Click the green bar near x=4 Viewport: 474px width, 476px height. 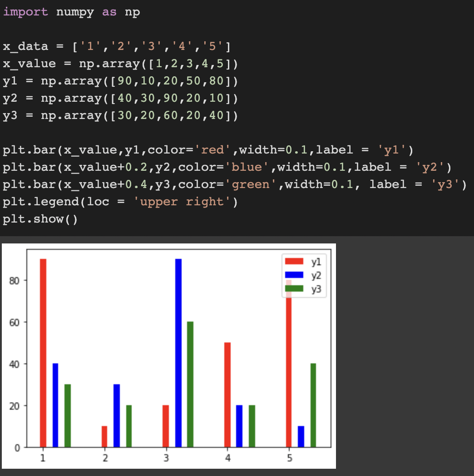click(252, 426)
